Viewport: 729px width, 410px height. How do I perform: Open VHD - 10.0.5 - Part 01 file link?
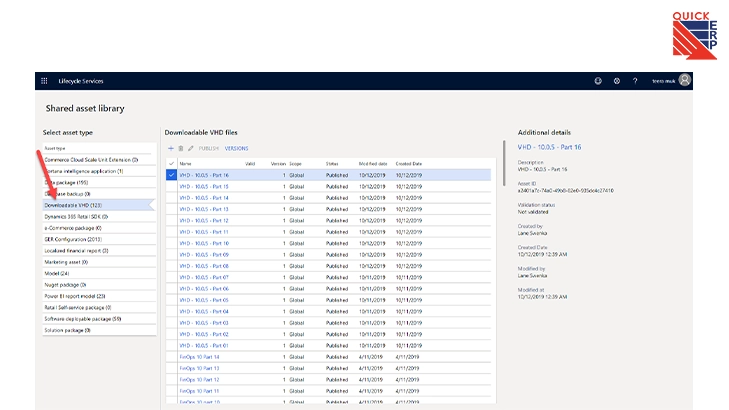point(204,345)
